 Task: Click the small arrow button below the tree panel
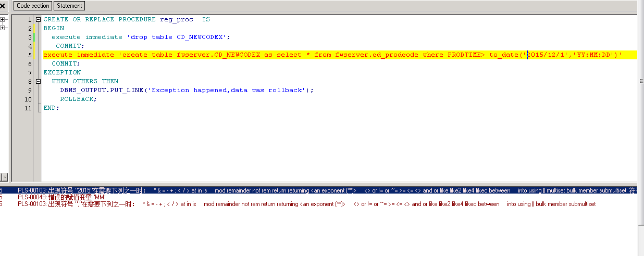click(5, 177)
